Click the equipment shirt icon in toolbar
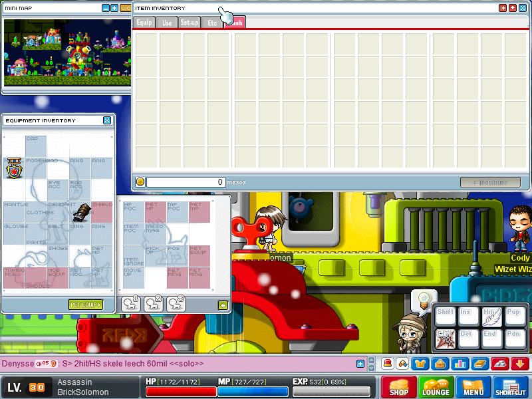The image size is (532, 399). [x=420, y=364]
